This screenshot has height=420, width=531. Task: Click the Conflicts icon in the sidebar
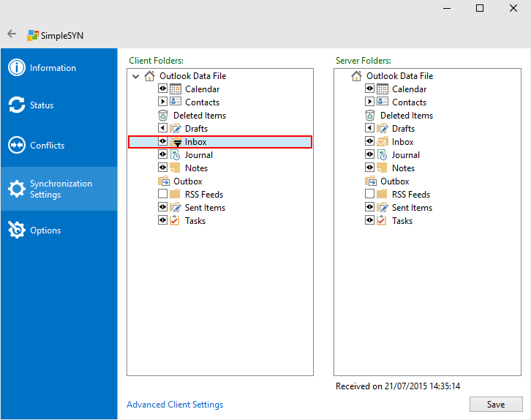(16, 146)
